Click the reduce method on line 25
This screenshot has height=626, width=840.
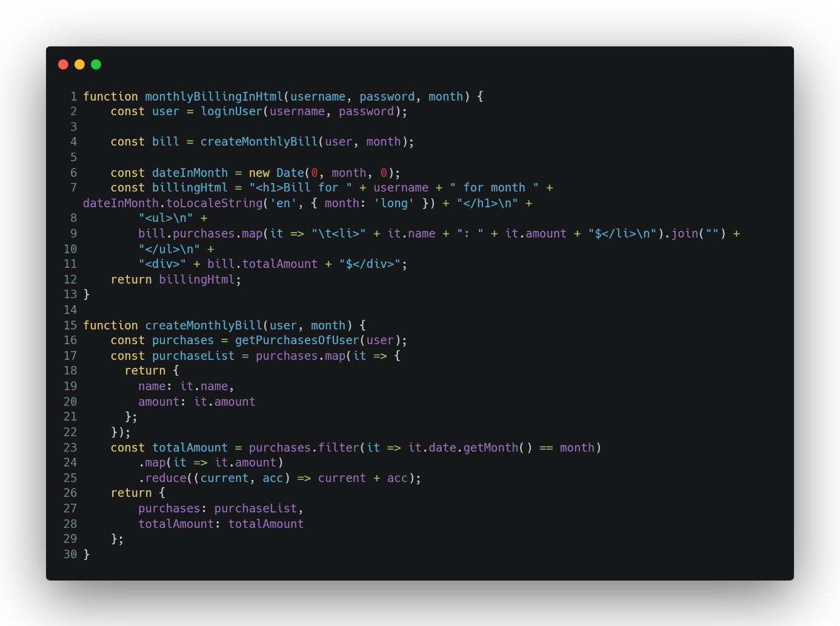coord(166,478)
